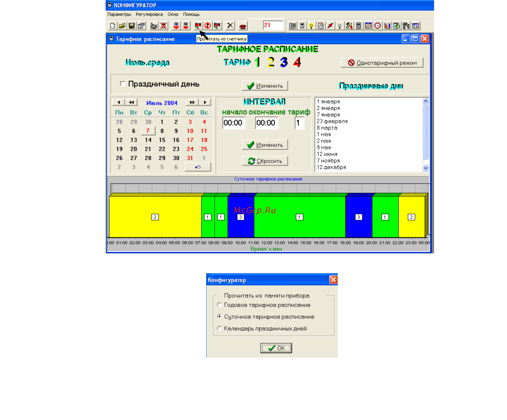Open the Параметры menu

click(119, 14)
